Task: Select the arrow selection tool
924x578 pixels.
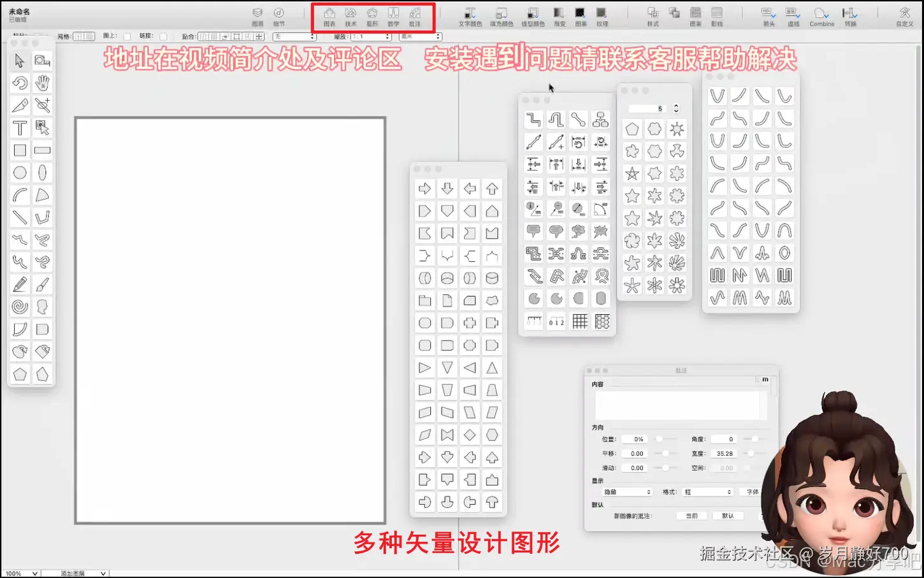Action: click(x=19, y=61)
